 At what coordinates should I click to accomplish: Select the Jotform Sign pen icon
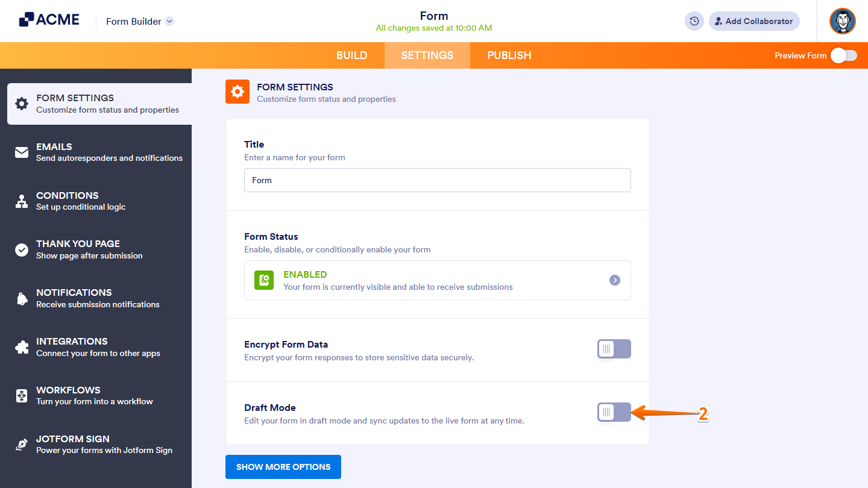22,444
